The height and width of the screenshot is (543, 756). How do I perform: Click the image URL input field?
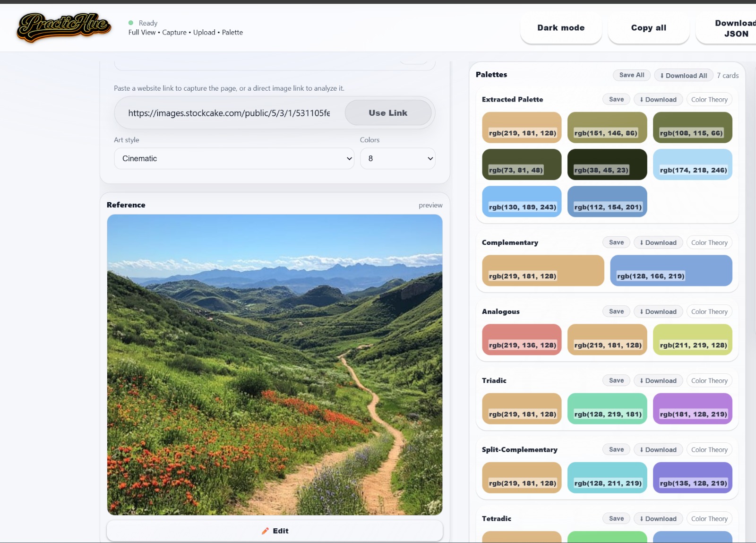point(229,113)
